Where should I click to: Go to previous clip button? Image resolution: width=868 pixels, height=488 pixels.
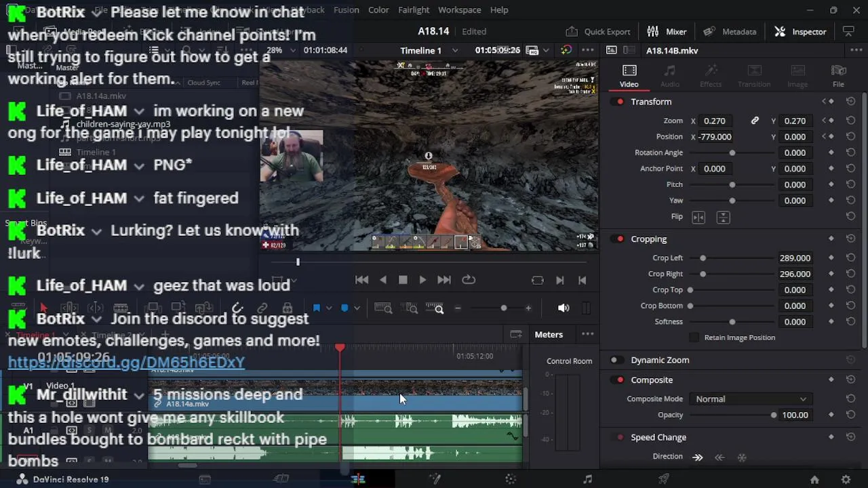tap(582, 280)
